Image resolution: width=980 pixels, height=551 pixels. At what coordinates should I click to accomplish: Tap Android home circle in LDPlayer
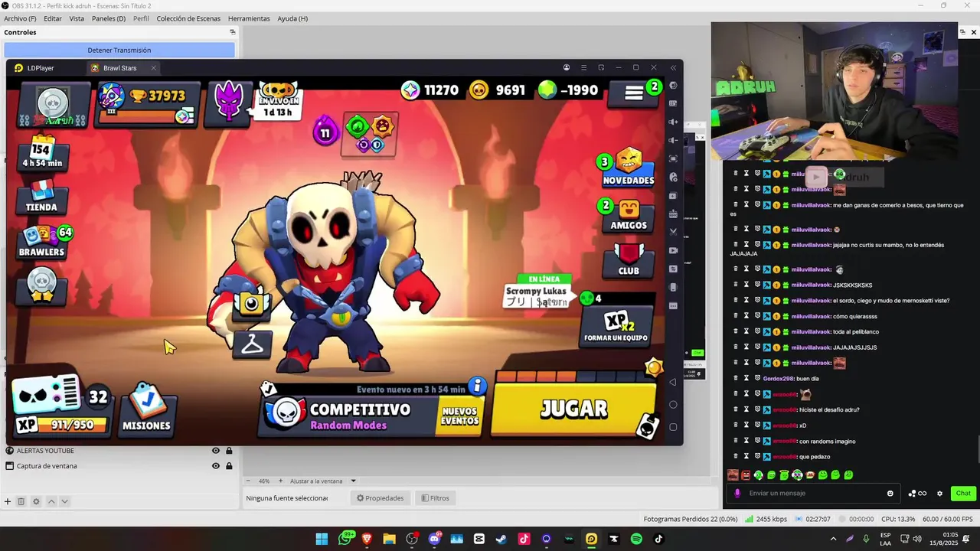(x=673, y=405)
